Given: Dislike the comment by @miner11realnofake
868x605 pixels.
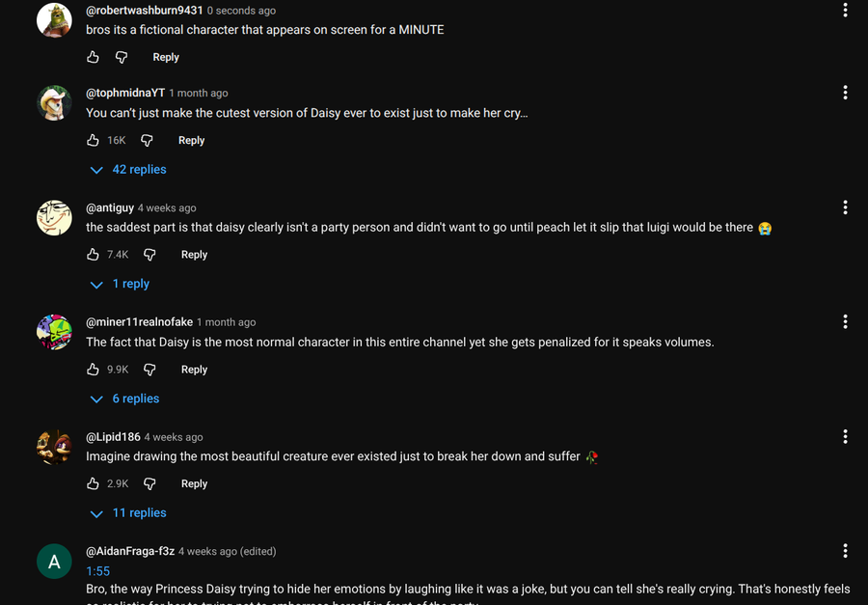Looking at the screenshot, I should (149, 370).
